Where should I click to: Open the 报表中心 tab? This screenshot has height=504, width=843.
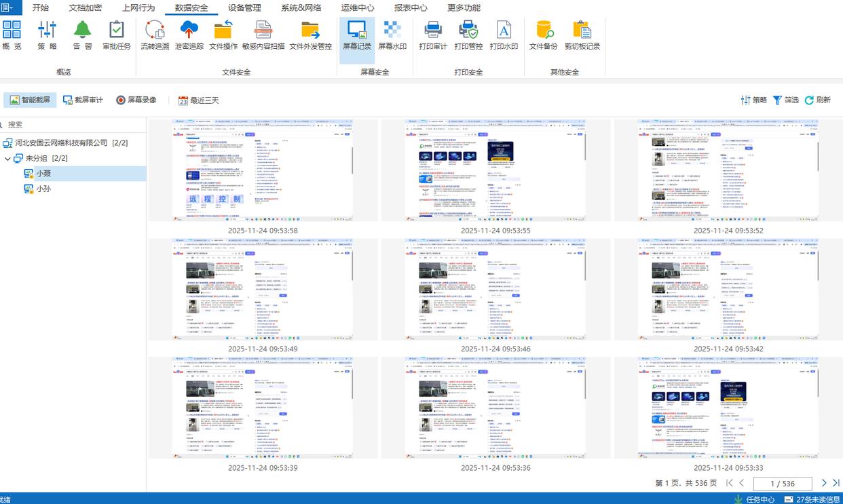point(411,8)
